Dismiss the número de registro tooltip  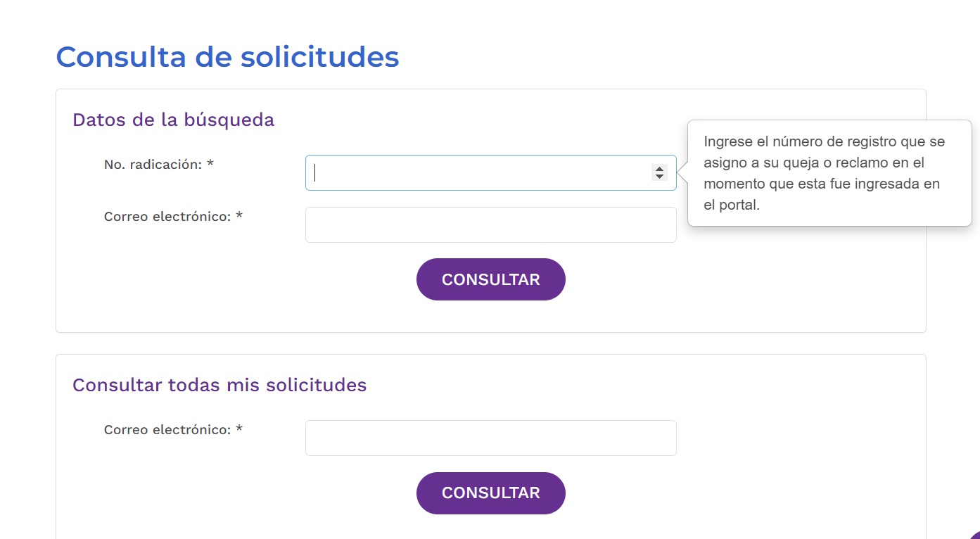click(x=830, y=172)
